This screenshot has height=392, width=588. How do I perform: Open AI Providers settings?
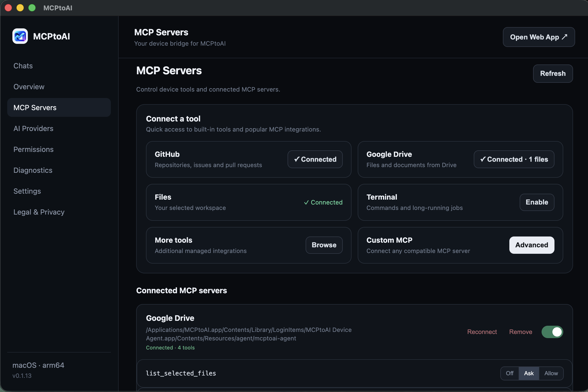click(59, 128)
